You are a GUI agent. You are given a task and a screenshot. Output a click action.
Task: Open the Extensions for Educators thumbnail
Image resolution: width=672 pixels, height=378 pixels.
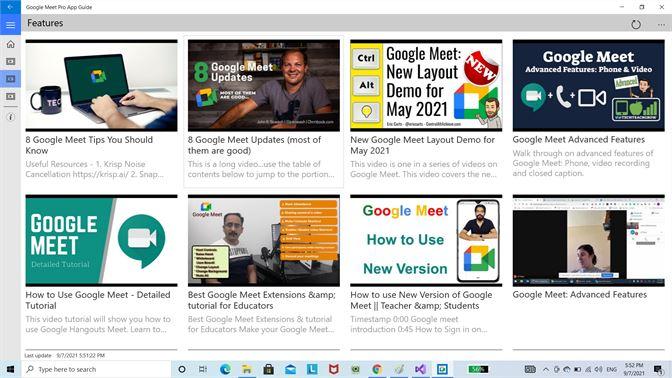[x=264, y=240]
